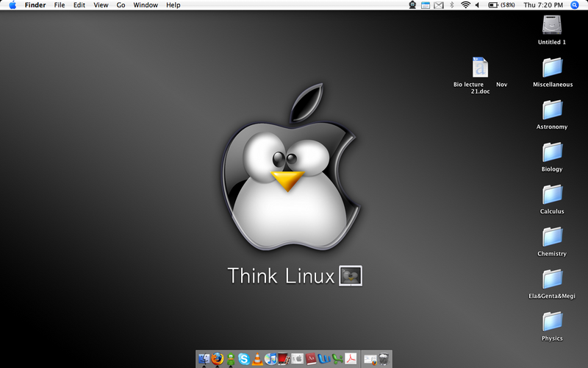
Task: Open the Go menu
Action: pos(121,5)
